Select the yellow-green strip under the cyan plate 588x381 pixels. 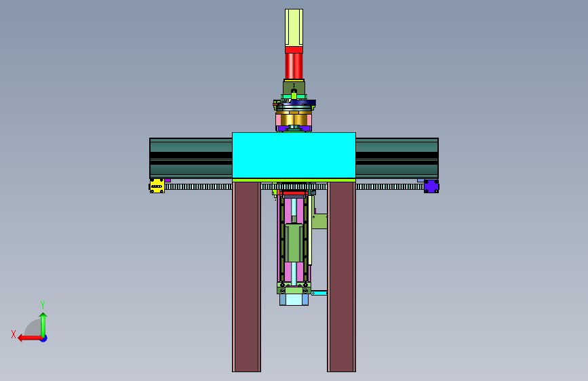[x=294, y=180]
